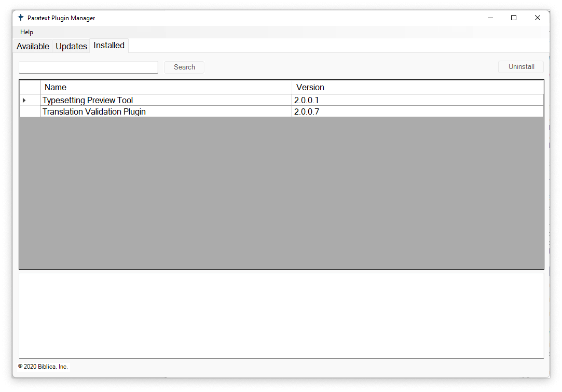Click version cell 2.0.0.1
This screenshot has width=562, height=392.
tap(418, 100)
